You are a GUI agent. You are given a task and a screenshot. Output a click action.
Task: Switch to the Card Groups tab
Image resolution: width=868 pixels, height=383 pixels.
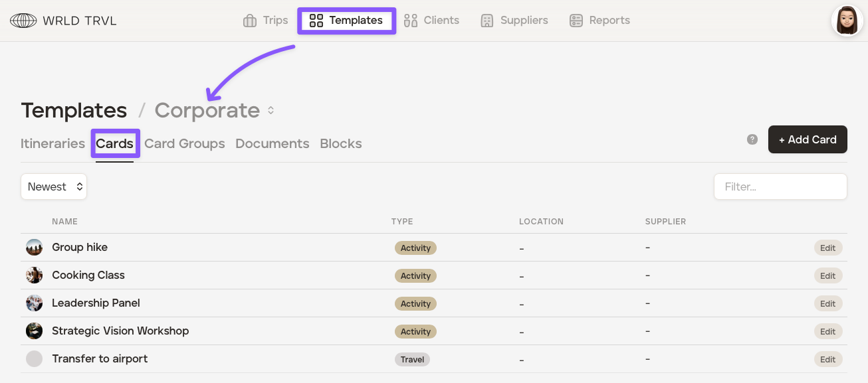(185, 143)
